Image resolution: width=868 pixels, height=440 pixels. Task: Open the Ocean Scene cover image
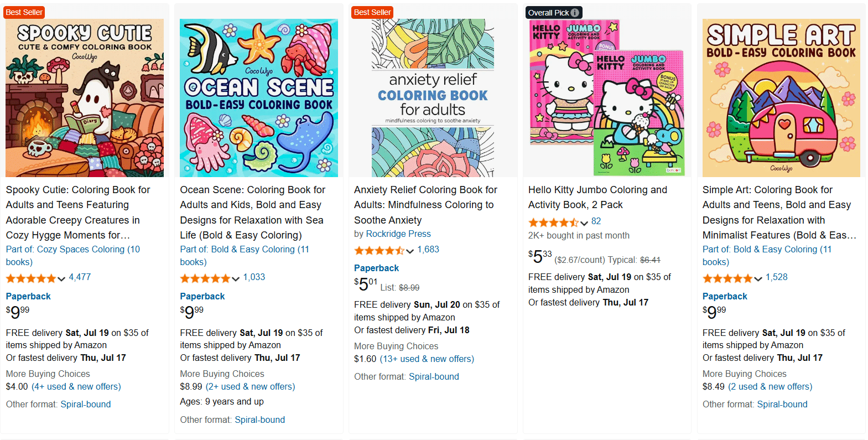click(x=259, y=98)
